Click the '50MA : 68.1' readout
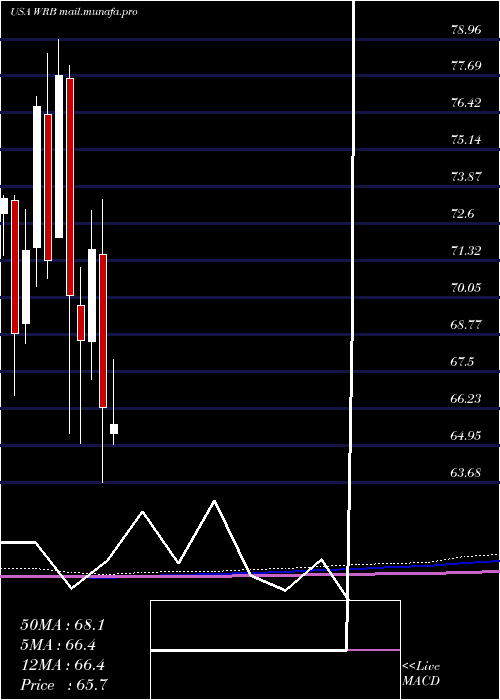 62,625
